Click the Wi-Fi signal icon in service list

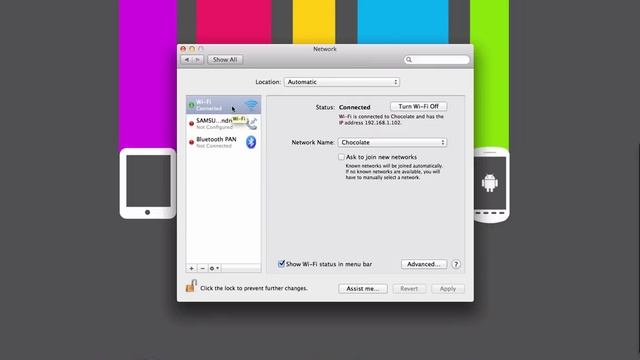251,105
